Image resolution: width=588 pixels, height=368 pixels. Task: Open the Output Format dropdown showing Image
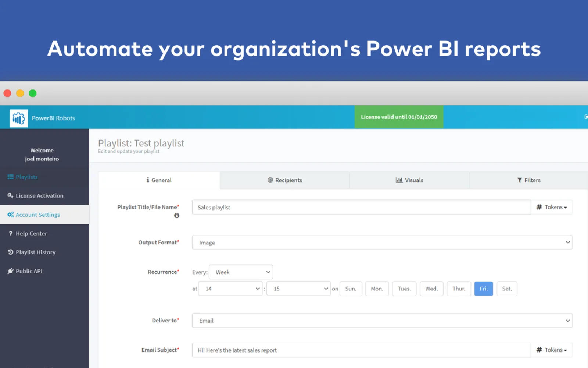[382, 243]
